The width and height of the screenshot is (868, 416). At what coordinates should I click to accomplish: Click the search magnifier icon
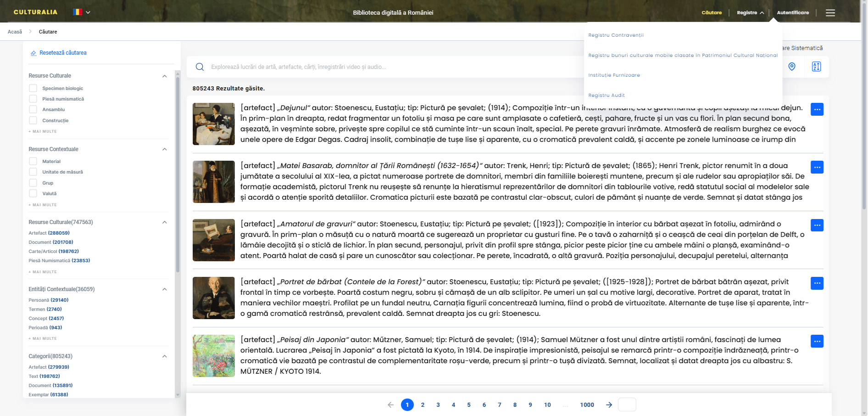[200, 67]
